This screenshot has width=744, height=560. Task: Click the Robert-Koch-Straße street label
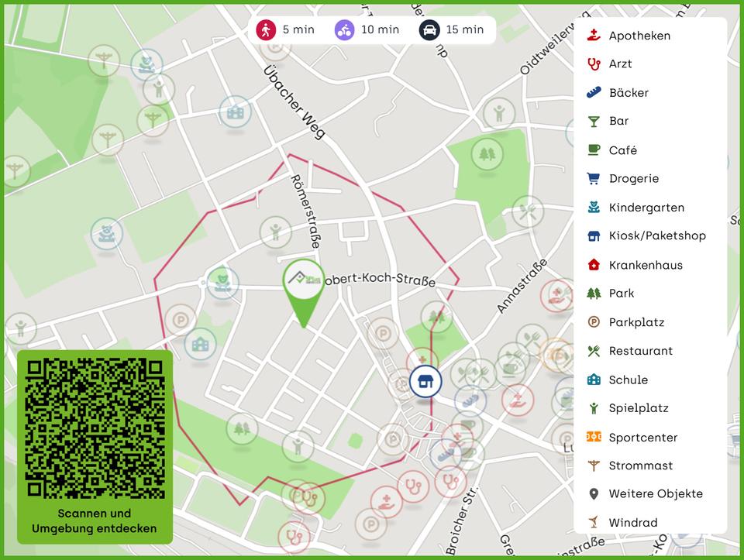point(383,280)
